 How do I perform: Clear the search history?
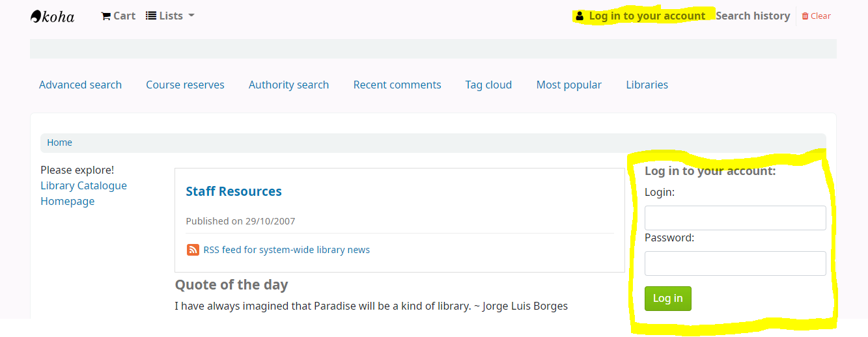click(816, 16)
